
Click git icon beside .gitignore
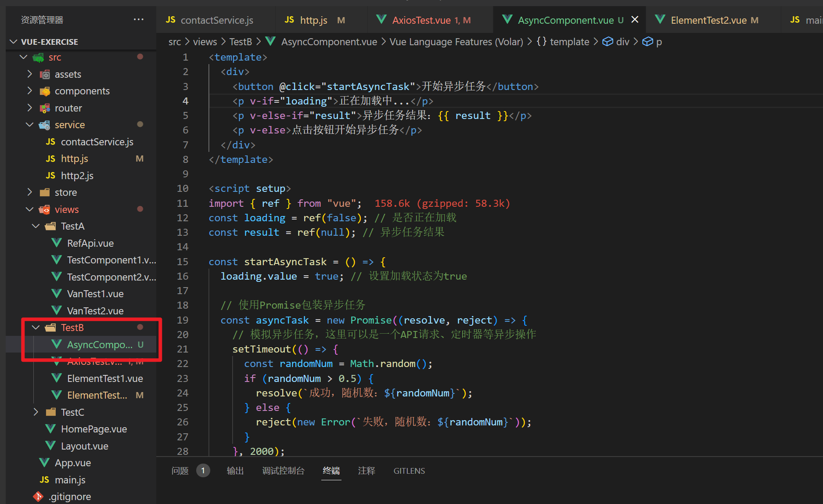(38, 497)
